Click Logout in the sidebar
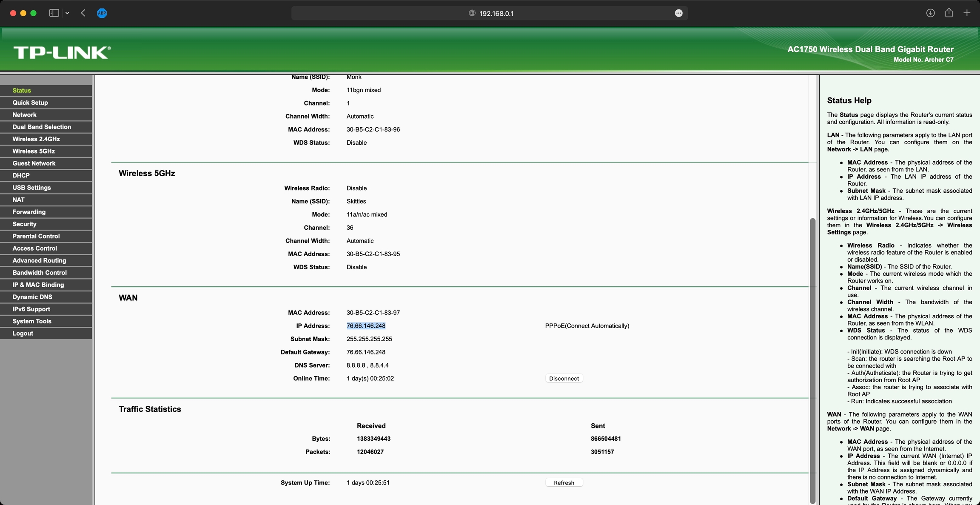Viewport: 980px width, 505px height. [x=23, y=334]
